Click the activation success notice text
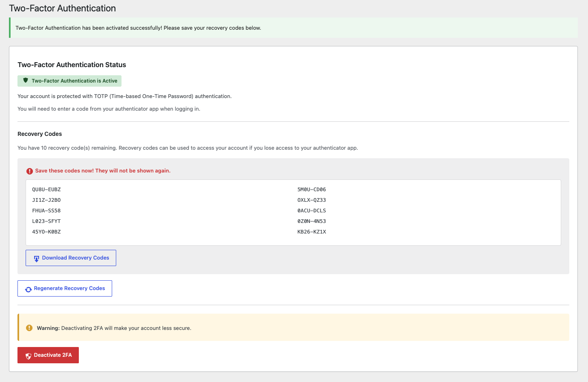The width and height of the screenshot is (588, 382). pos(138,28)
